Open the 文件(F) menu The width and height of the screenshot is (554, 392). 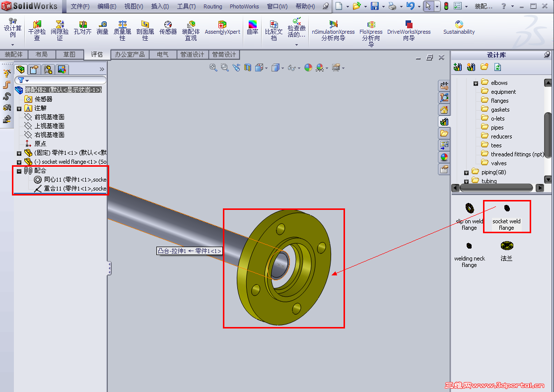[x=80, y=6]
